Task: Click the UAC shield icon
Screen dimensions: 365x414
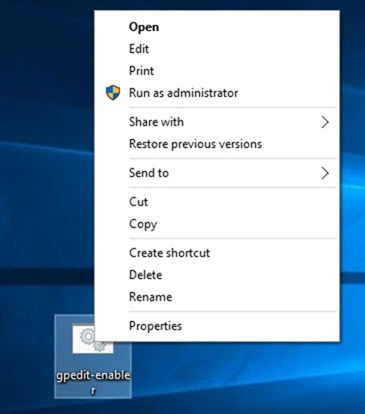Action: (x=113, y=93)
